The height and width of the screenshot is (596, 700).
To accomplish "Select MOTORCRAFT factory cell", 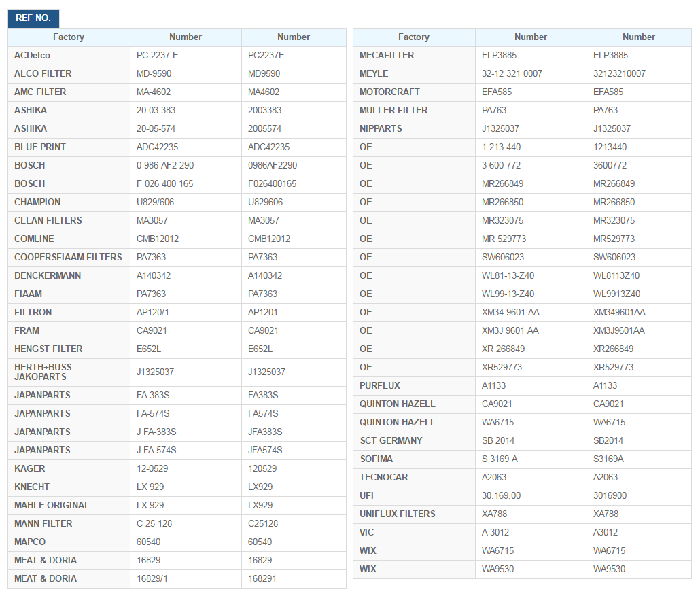I will coord(415,92).
